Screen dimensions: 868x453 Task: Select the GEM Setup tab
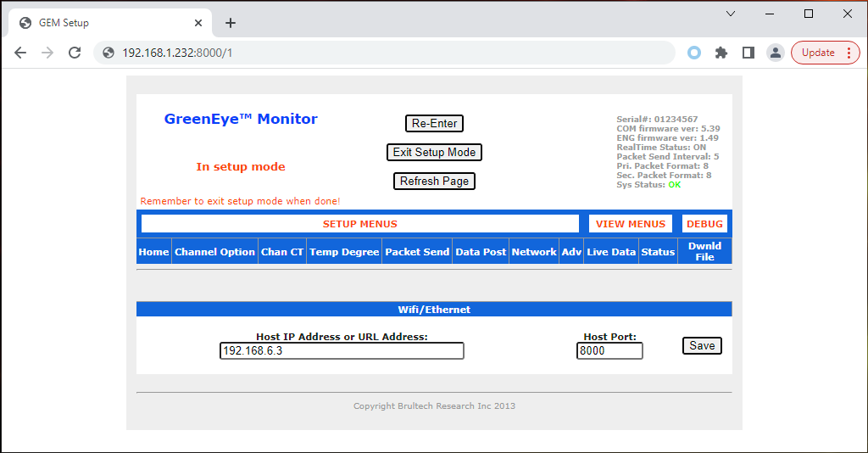(109, 23)
